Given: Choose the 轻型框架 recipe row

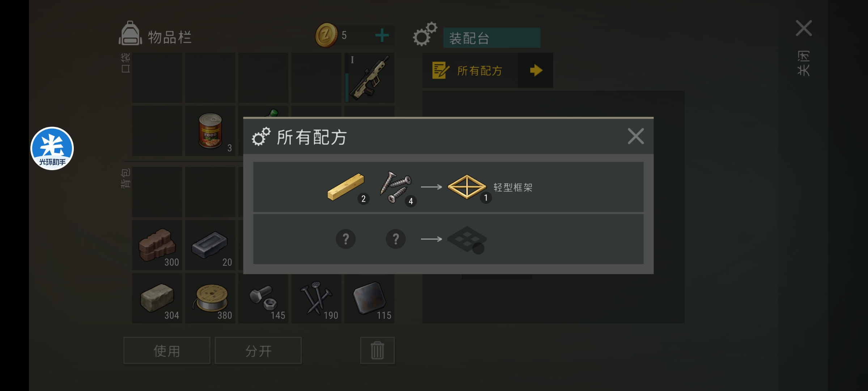Looking at the screenshot, I should click(448, 187).
